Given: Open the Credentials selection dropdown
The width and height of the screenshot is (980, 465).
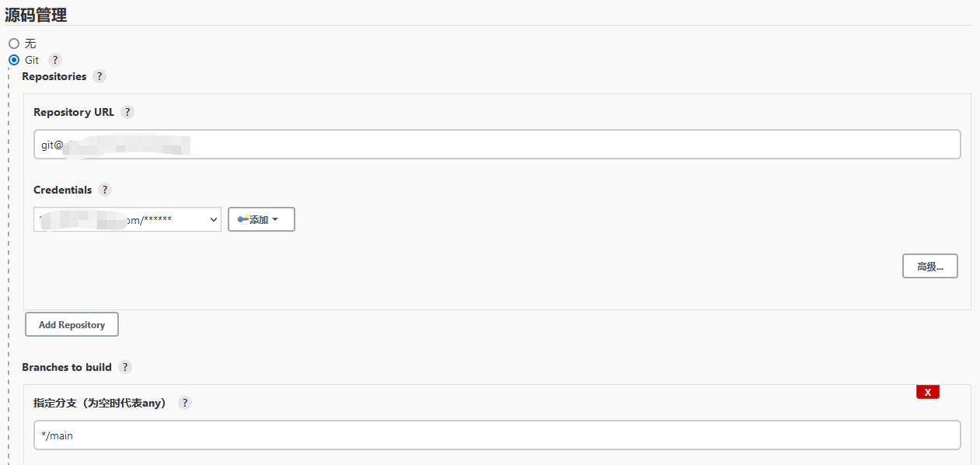Looking at the screenshot, I should click(127, 219).
